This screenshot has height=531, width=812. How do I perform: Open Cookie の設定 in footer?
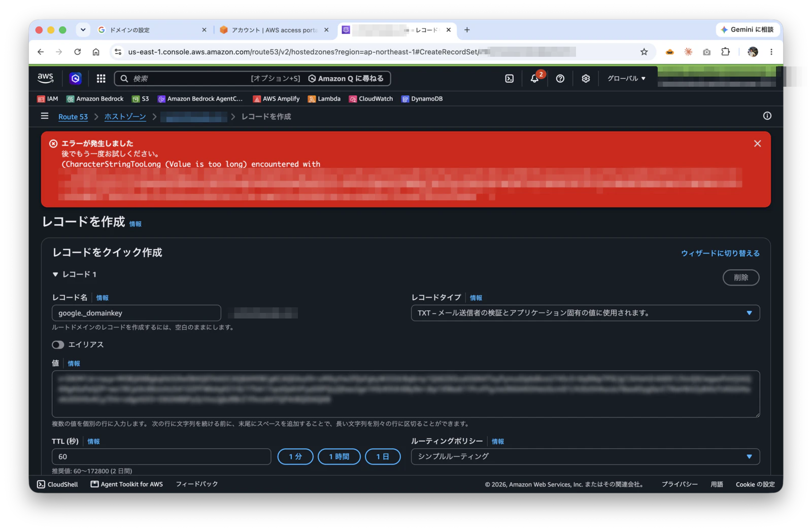(x=755, y=484)
